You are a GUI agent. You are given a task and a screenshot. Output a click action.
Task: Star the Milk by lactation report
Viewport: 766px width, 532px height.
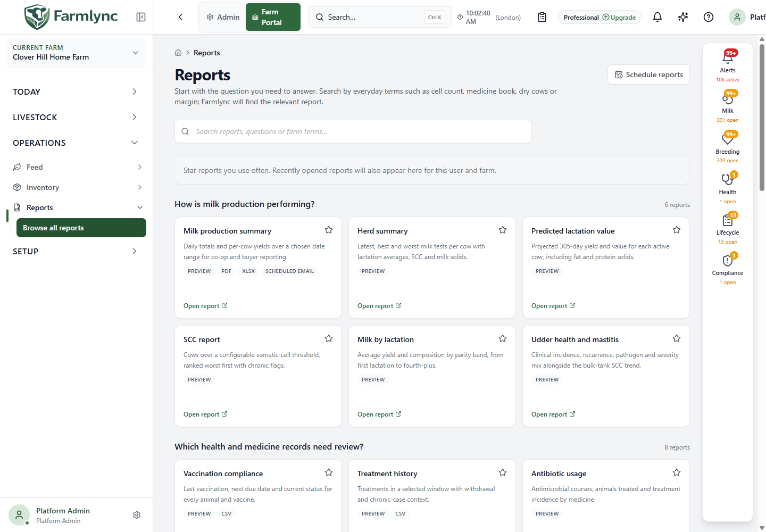[x=503, y=338]
